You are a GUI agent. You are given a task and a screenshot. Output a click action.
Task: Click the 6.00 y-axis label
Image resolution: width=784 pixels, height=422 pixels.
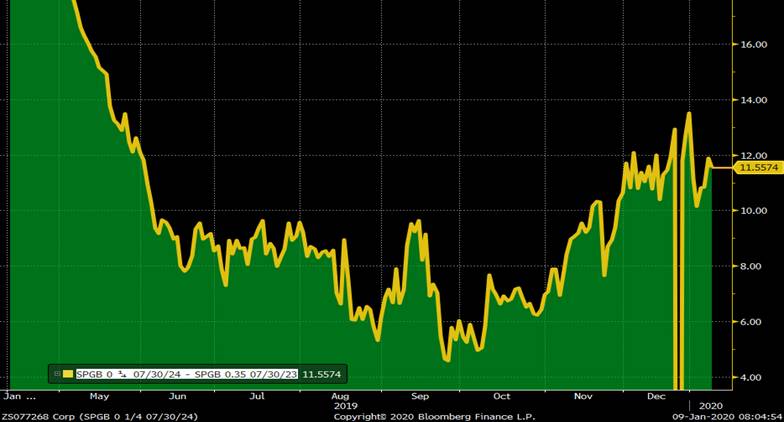[x=753, y=322]
